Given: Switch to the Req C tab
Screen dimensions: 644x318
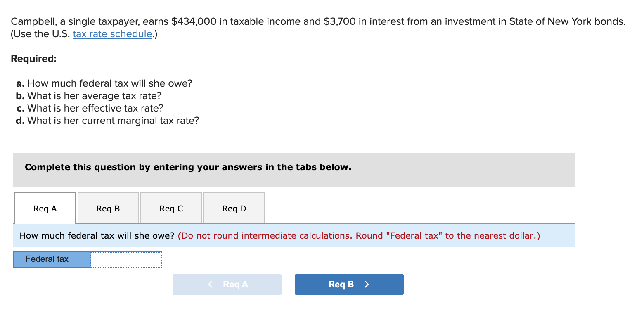Looking at the screenshot, I should coord(171,209).
